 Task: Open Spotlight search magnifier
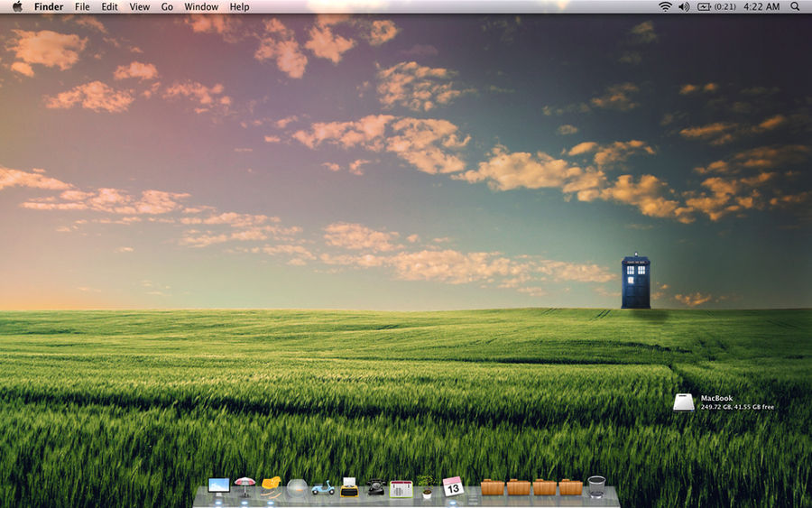pos(795,6)
